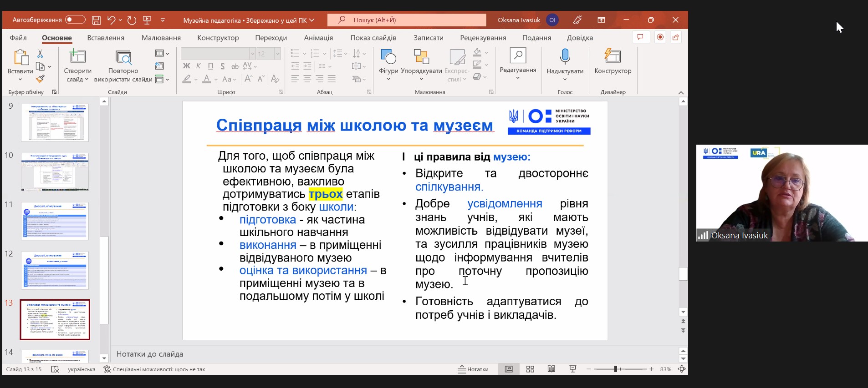The width and height of the screenshot is (868, 388).
Task: Click the Save icon in title bar
Action: pos(96,20)
